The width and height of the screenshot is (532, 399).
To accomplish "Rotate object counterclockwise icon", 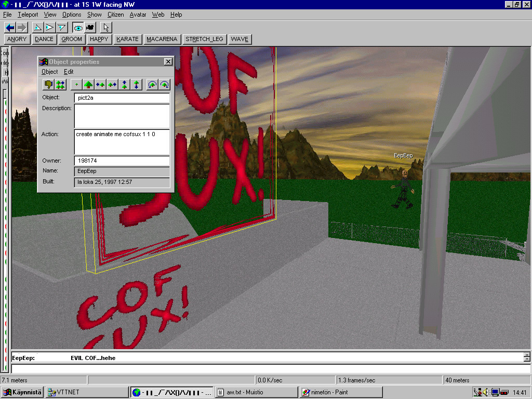I will click(152, 84).
